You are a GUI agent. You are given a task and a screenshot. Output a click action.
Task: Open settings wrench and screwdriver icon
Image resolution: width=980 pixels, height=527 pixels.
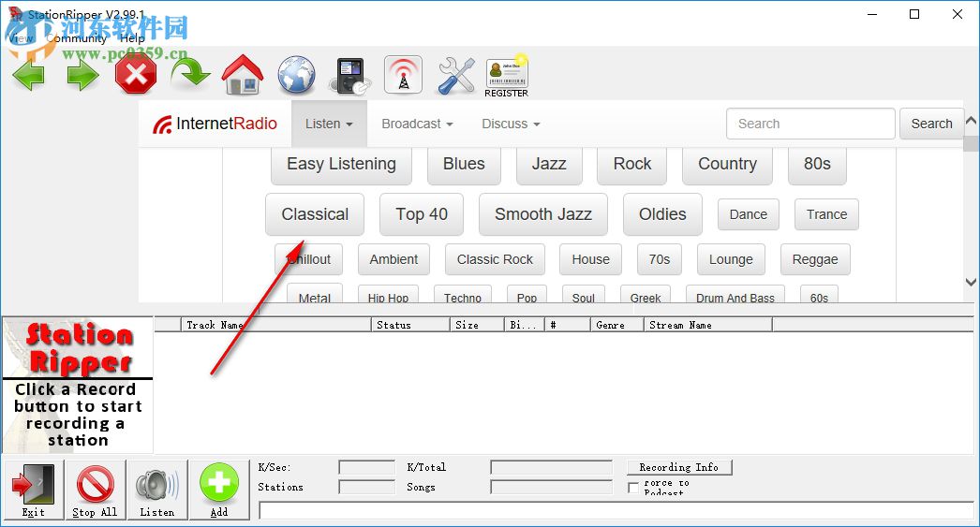click(x=456, y=76)
